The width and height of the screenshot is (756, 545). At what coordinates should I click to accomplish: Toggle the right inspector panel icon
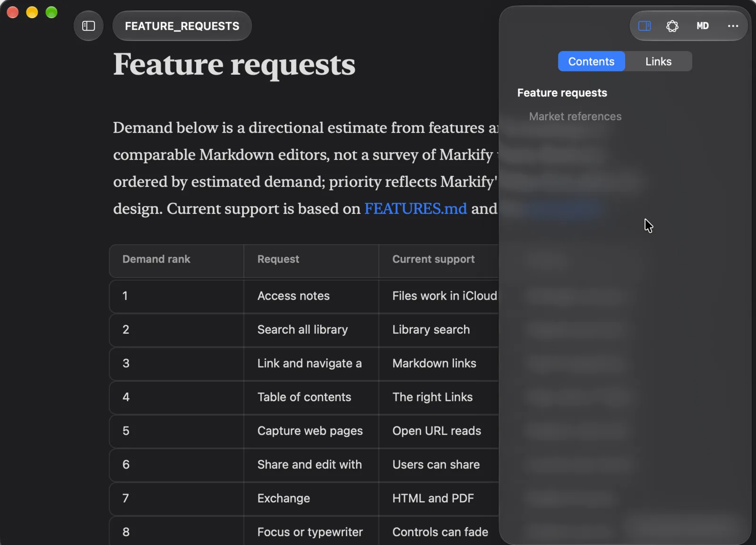[644, 26]
